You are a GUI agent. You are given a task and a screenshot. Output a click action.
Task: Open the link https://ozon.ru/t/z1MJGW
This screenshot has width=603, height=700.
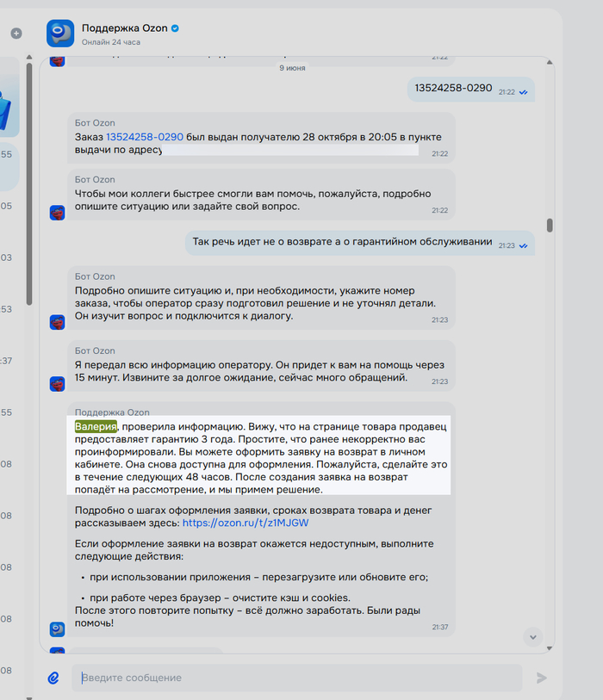246,523
